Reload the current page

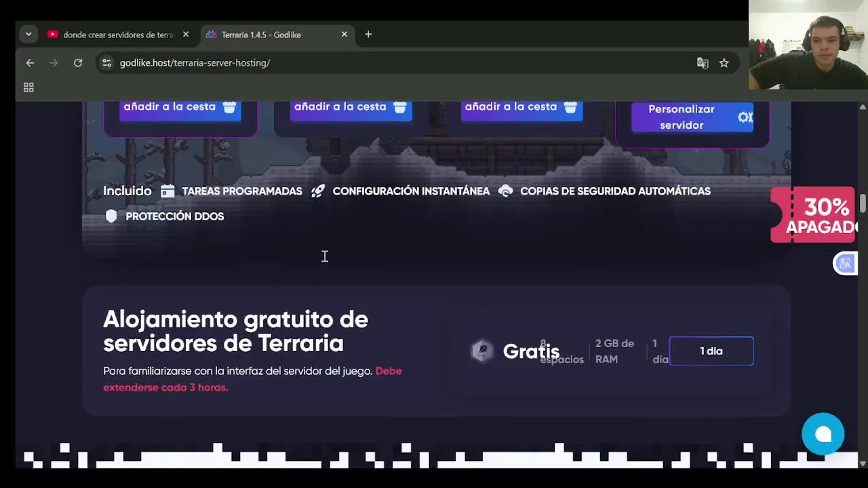point(78,63)
